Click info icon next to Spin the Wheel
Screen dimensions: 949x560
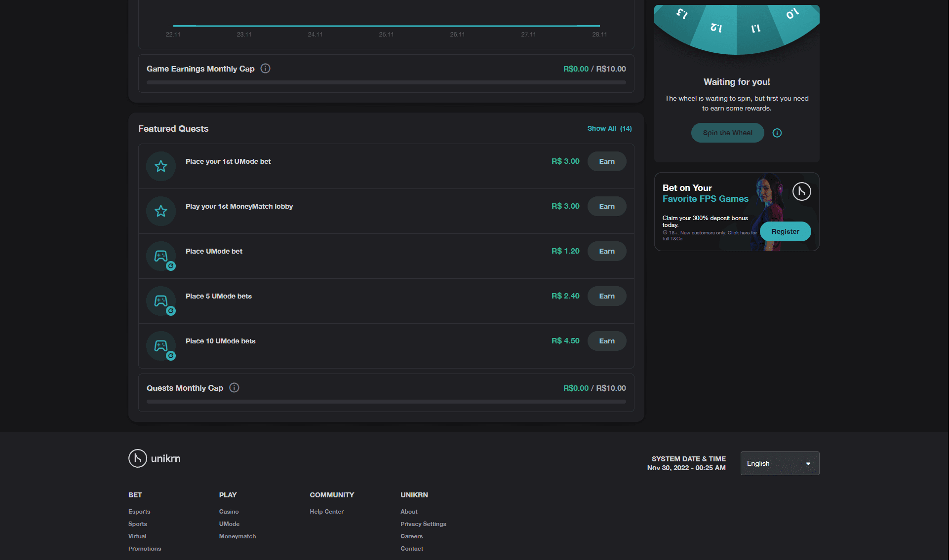(x=777, y=133)
